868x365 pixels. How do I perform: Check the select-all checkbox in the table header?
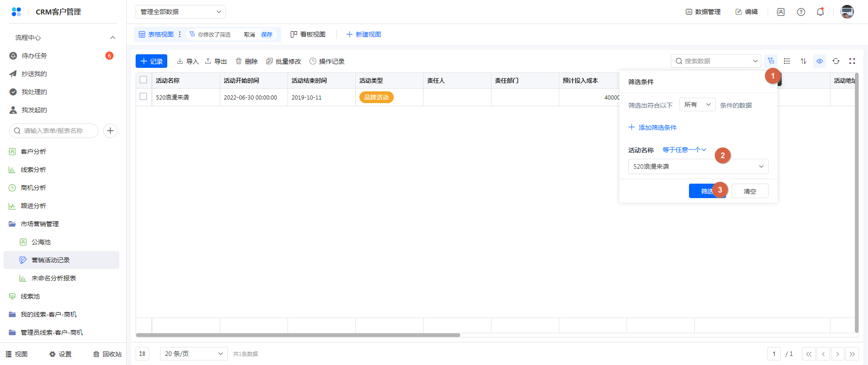click(x=143, y=80)
